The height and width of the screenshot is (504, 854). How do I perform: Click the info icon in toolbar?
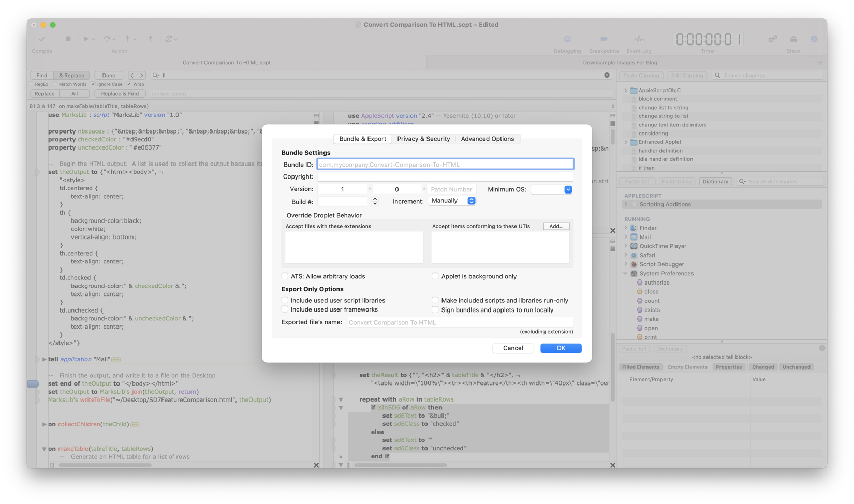click(x=814, y=39)
